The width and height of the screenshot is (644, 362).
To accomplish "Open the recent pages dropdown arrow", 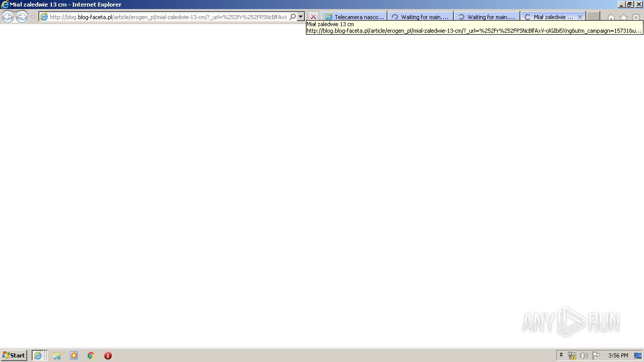I will pos(33,17).
